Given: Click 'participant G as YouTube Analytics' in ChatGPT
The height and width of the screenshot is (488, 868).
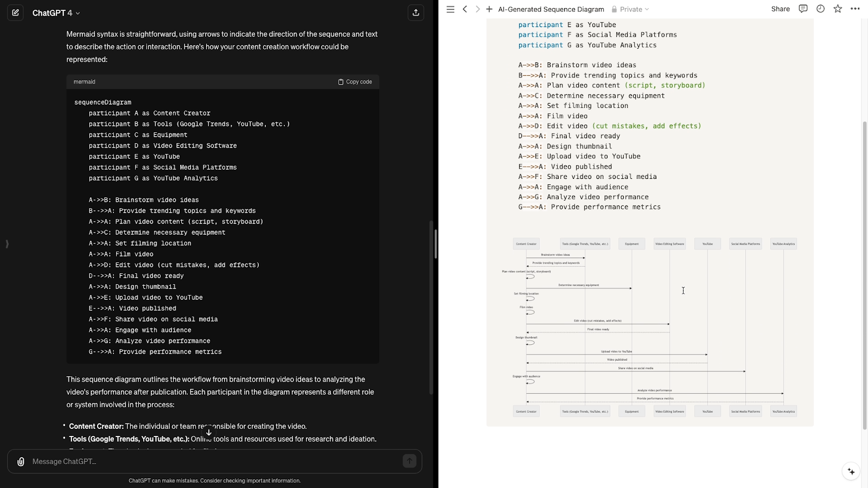Looking at the screenshot, I should tap(153, 178).
